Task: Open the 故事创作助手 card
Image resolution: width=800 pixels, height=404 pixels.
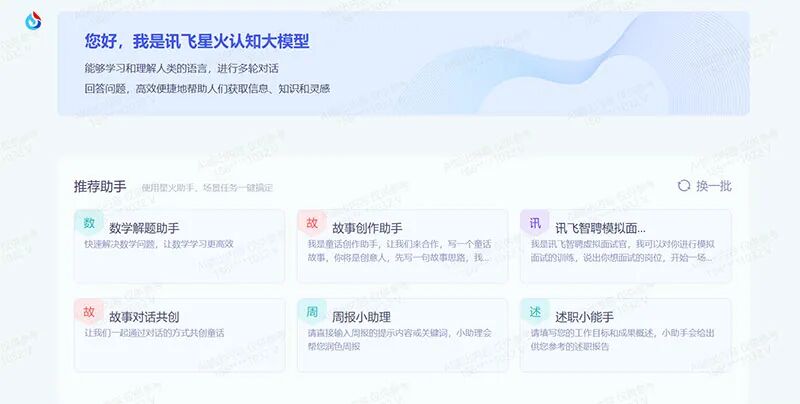Action: click(x=403, y=246)
